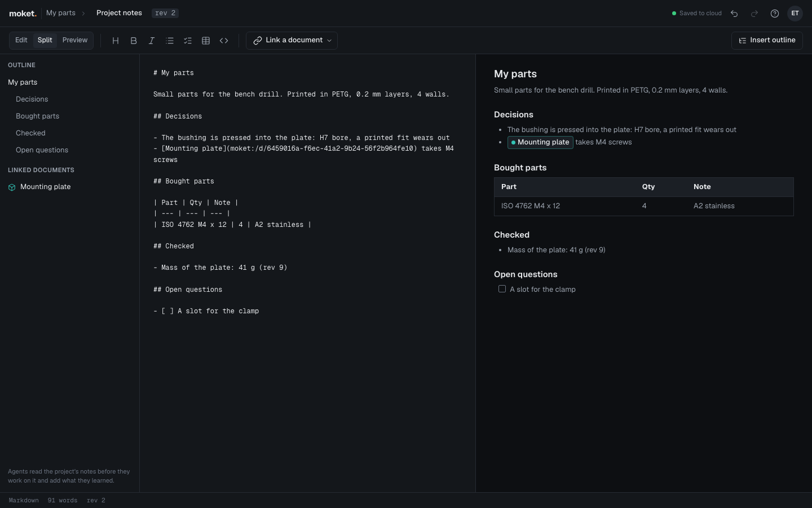This screenshot has width=812, height=508.
Task: Check the 'A slot for the clamp' checkbox
Action: click(502, 289)
